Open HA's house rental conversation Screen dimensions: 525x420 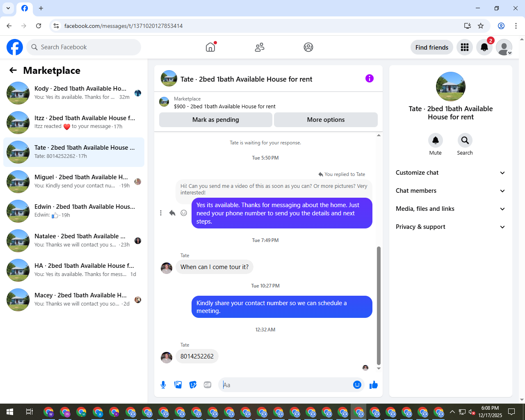[74, 270]
